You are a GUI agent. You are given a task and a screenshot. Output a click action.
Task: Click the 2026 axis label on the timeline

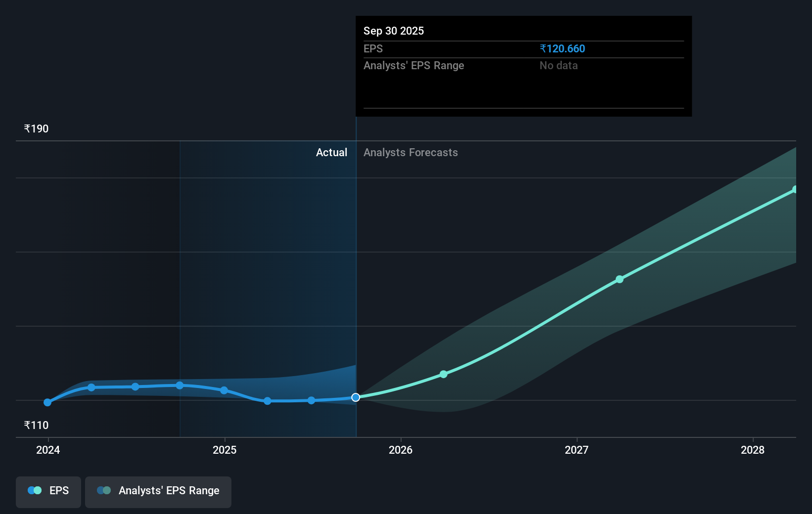coord(402,450)
